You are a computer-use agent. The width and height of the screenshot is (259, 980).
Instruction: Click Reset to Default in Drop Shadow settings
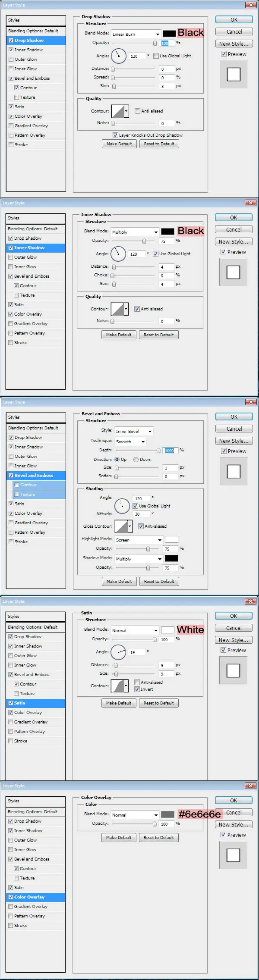(159, 144)
